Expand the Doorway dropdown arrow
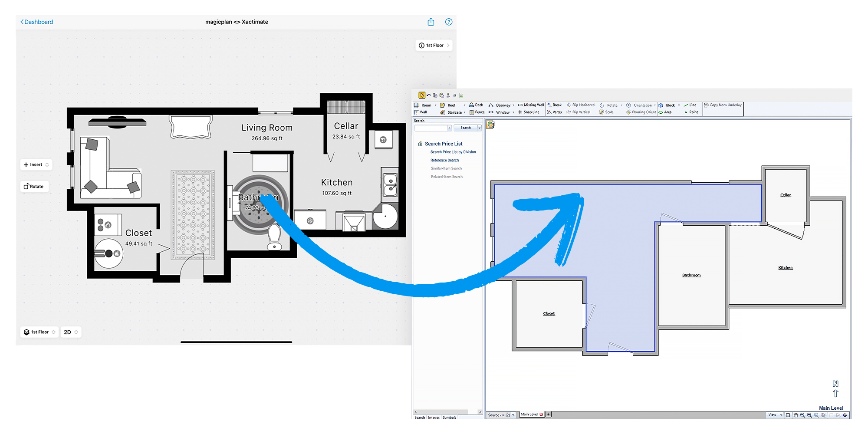The width and height of the screenshot is (868, 434). point(513,105)
